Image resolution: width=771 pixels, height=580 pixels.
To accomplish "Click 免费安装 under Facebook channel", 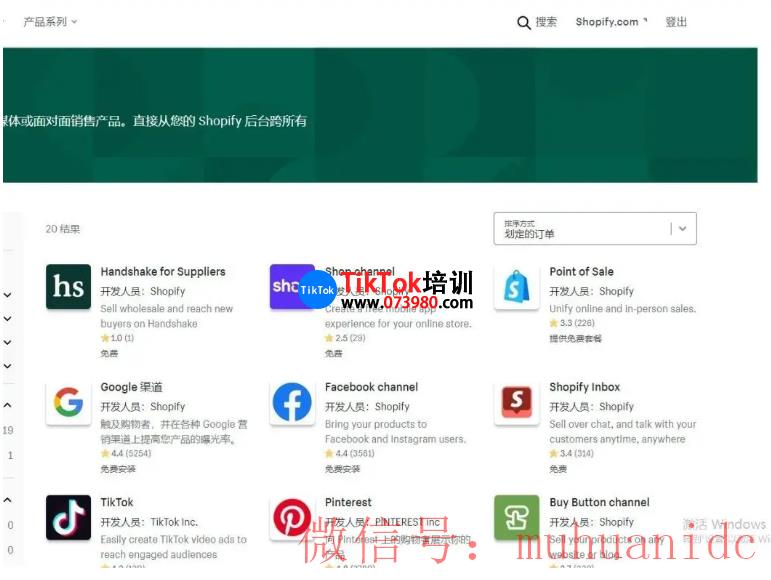I will coord(342,469).
